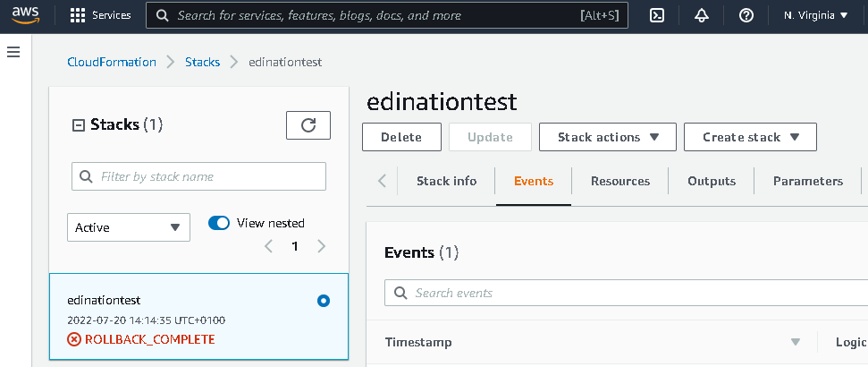Open the AWS console home logo

25,15
